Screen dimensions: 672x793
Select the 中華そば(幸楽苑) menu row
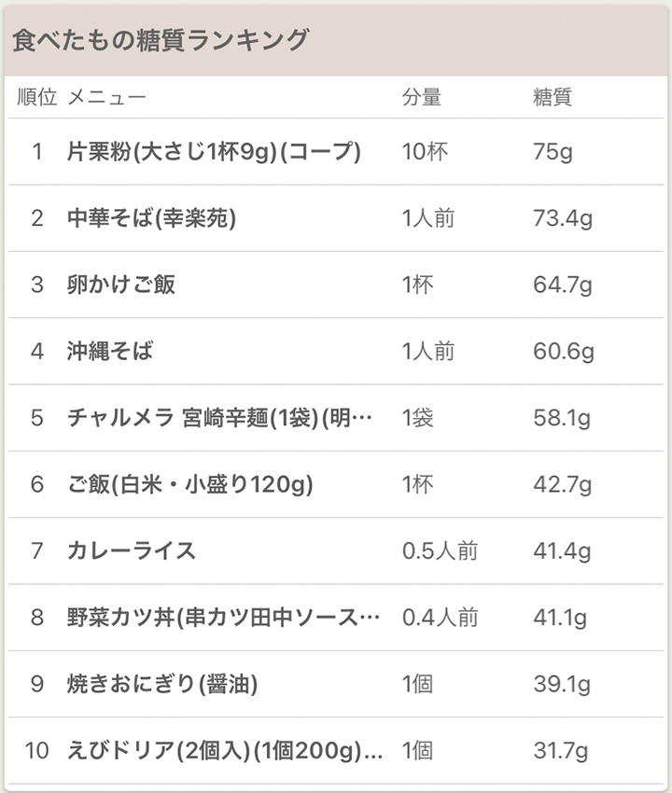(x=336, y=218)
